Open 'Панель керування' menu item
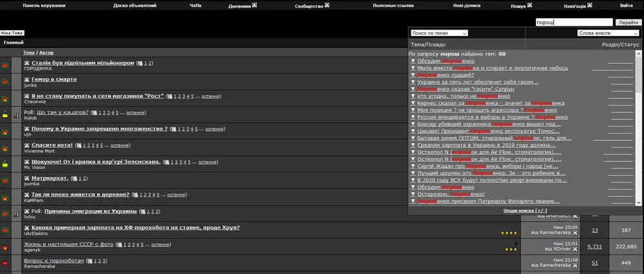The width and height of the screenshot is (644, 274). pyautogui.click(x=44, y=5)
